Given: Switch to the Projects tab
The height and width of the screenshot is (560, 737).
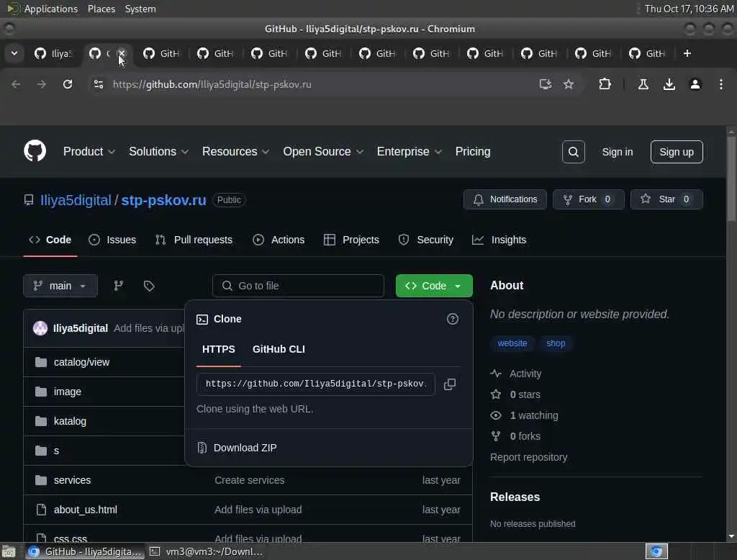Looking at the screenshot, I should (x=351, y=240).
